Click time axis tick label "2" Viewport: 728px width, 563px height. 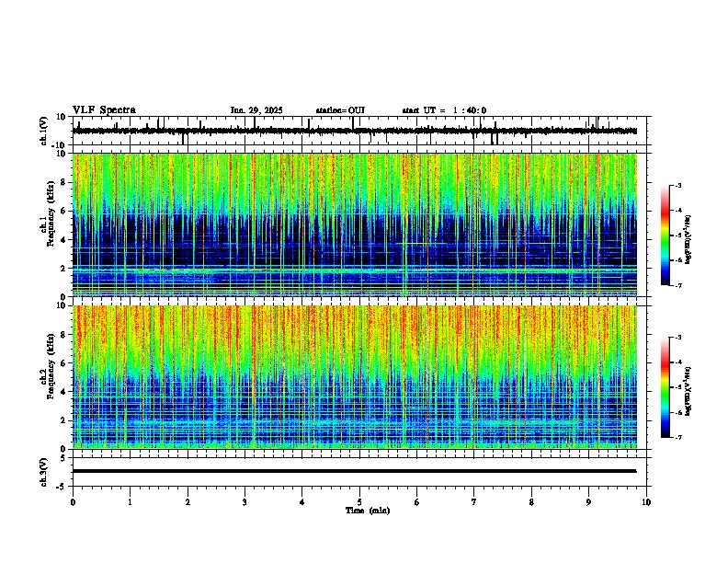click(x=188, y=502)
